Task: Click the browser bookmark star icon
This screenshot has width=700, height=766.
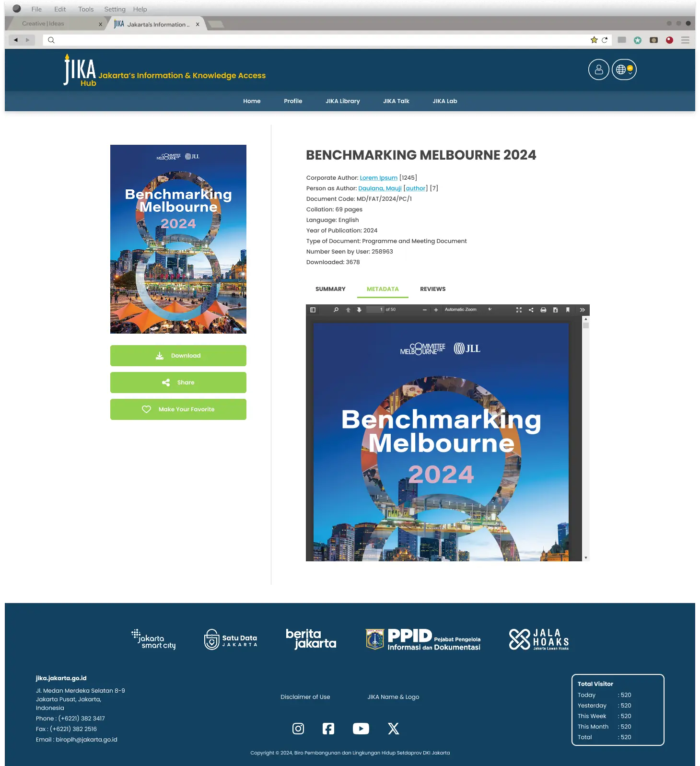Action: click(594, 40)
